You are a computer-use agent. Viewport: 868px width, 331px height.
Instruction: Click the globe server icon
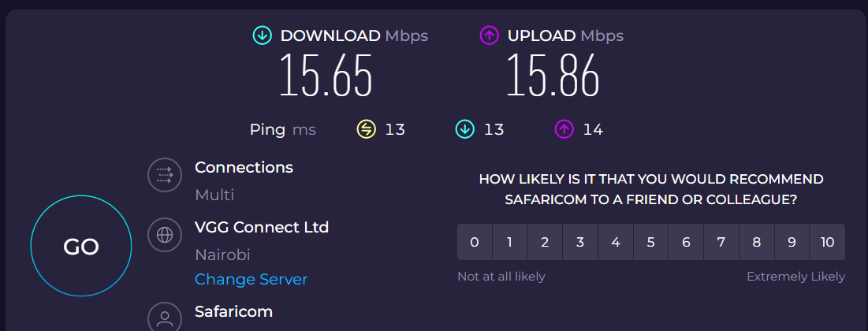point(165,235)
